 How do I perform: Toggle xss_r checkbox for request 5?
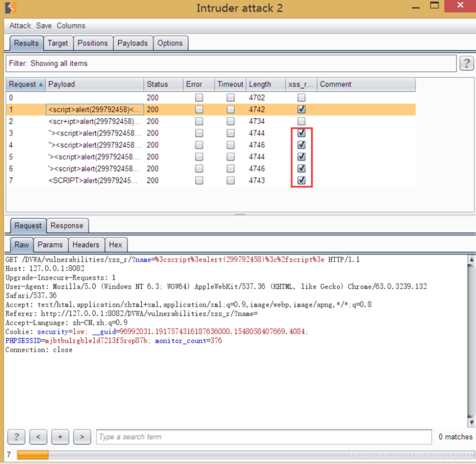pyautogui.click(x=301, y=157)
